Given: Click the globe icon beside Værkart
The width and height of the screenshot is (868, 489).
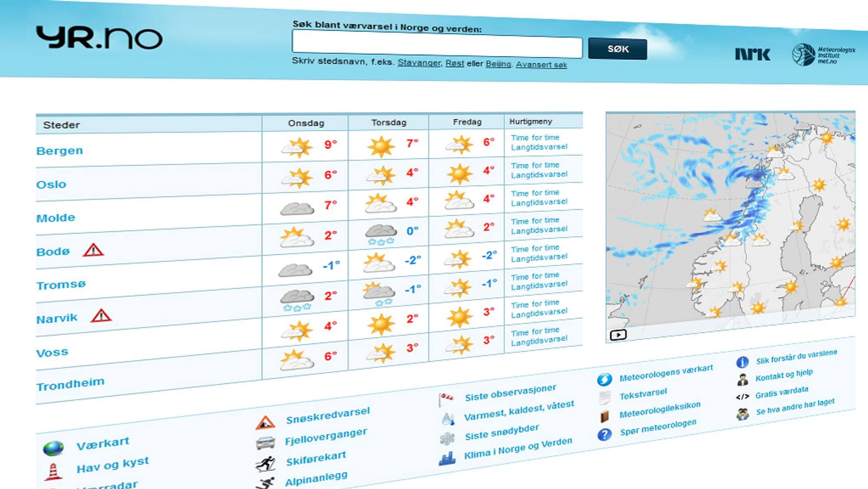Looking at the screenshot, I should (53, 448).
